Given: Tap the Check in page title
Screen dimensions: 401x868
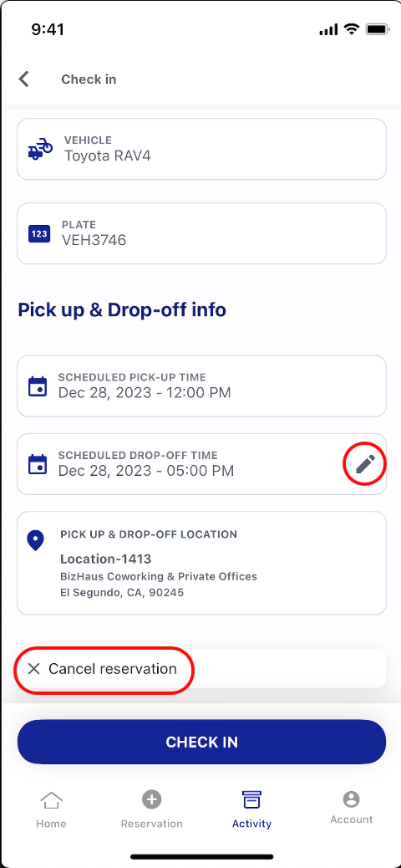Looking at the screenshot, I should [89, 79].
